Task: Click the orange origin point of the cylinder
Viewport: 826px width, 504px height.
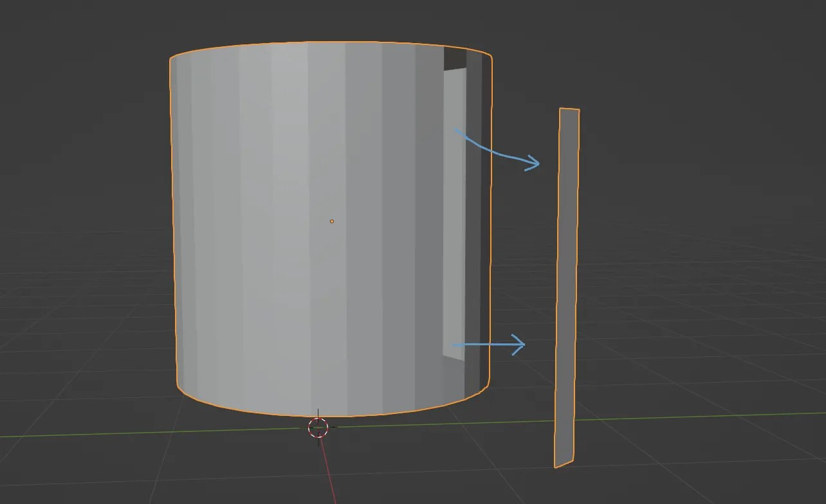Action: point(332,221)
